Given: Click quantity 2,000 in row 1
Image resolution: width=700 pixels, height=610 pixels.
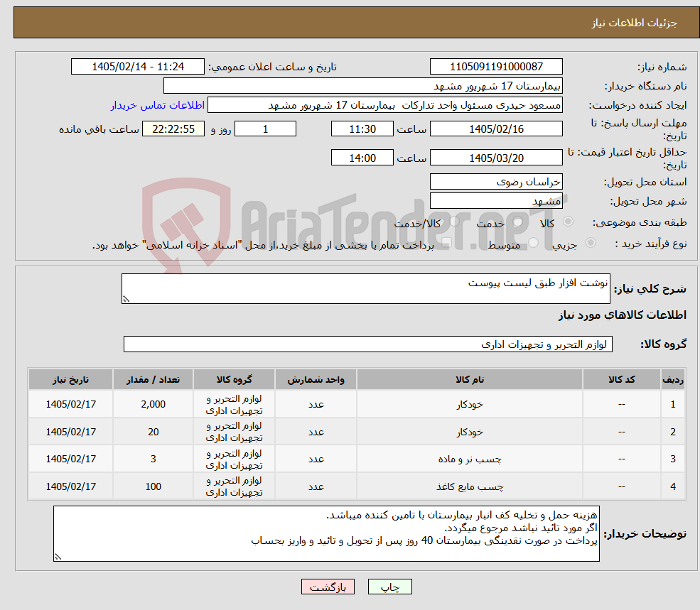Looking at the screenshot, I should pyautogui.click(x=153, y=404).
